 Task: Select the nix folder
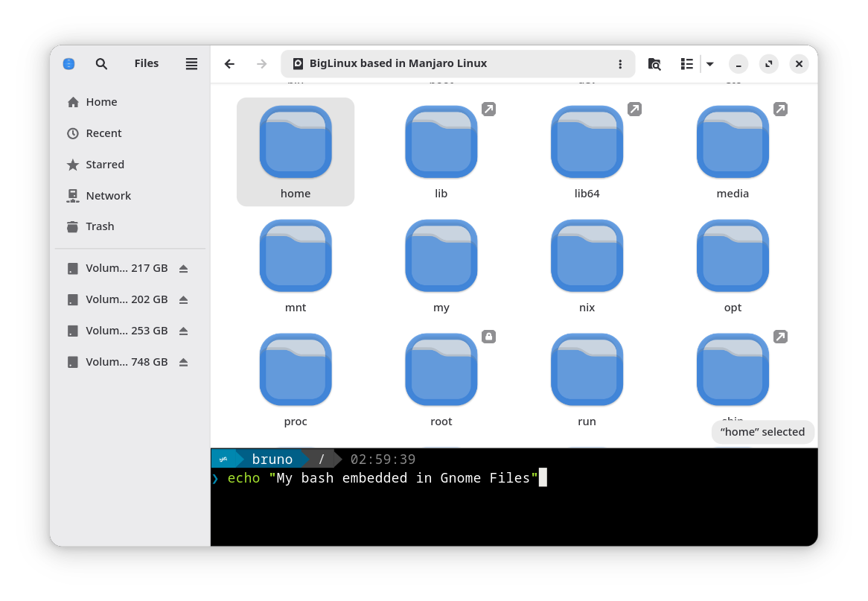click(x=587, y=266)
